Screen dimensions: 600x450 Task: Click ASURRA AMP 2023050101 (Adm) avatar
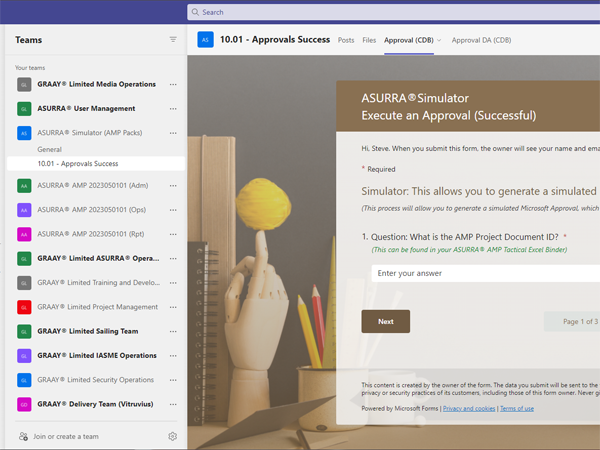[24, 186]
